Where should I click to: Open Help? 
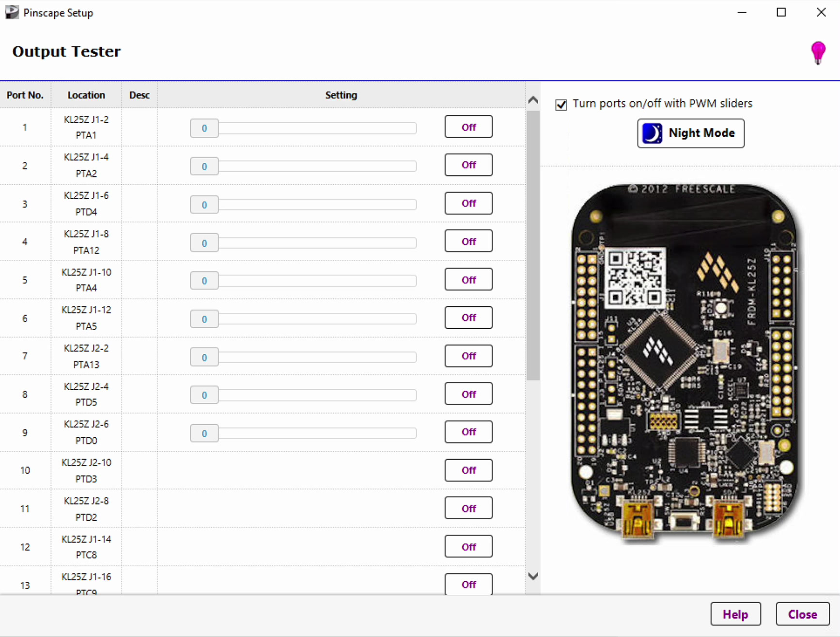pos(735,614)
